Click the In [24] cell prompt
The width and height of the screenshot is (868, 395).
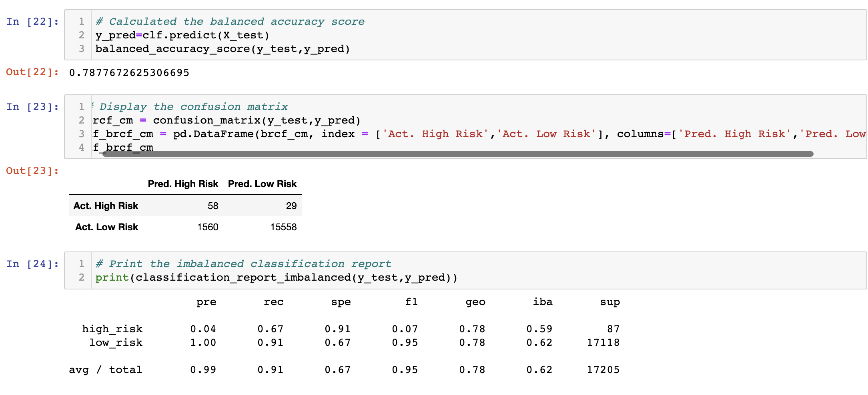tap(32, 264)
